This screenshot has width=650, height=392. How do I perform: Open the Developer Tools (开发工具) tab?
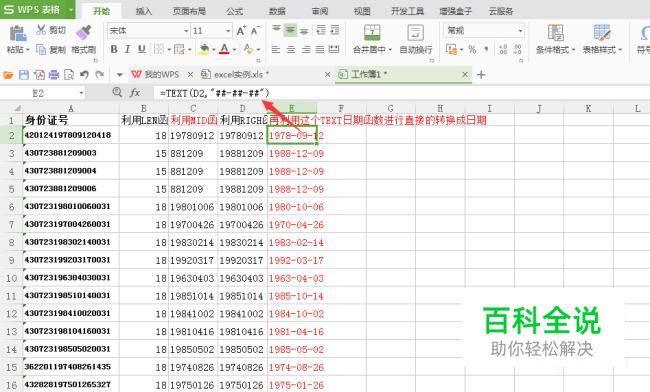(407, 11)
